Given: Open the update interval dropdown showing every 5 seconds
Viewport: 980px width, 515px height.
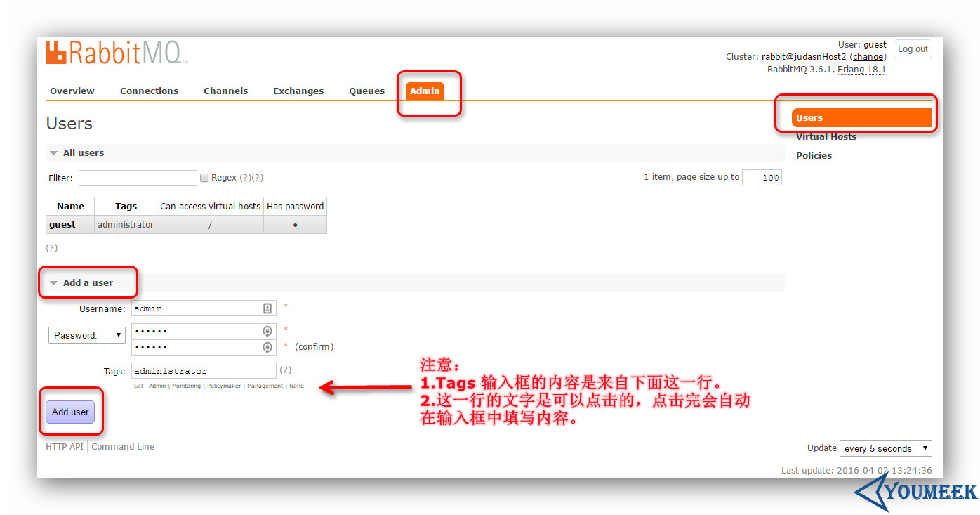Looking at the screenshot, I should (x=885, y=448).
